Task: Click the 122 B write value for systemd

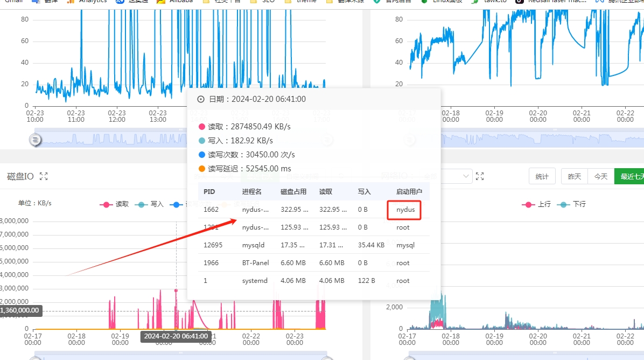Action: pyautogui.click(x=366, y=281)
